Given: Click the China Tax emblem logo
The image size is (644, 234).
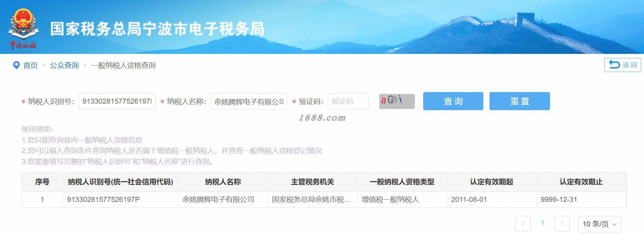Looking at the screenshot, I should [x=23, y=28].
